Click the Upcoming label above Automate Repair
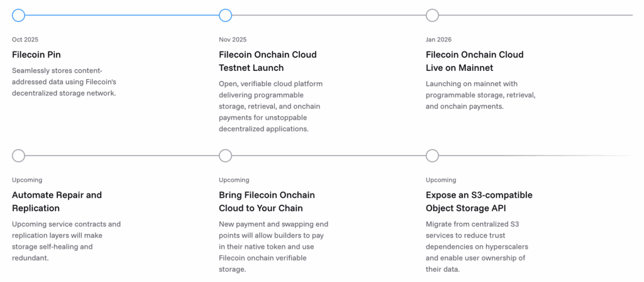Viewport: 644px width, 282px height. coord(27,180)
